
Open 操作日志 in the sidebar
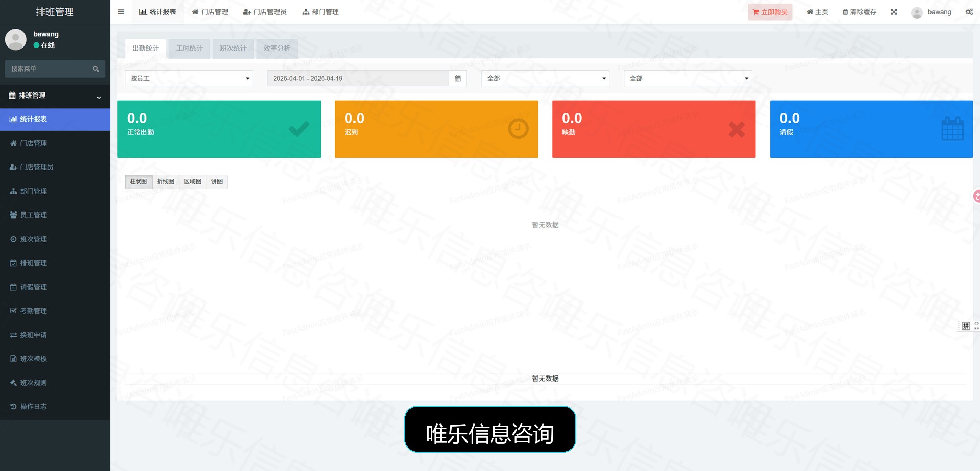click(x=55, y=406)
